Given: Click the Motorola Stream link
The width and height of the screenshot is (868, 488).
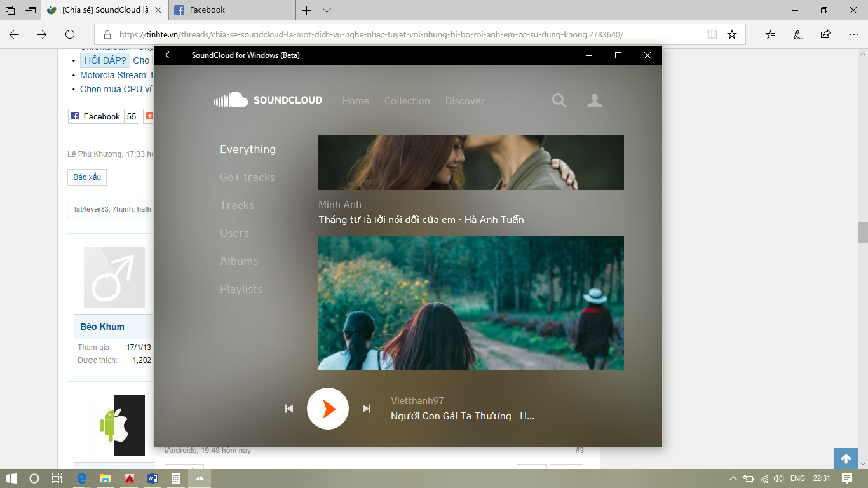Looking at the screenshot, I should click(x=116, y=75).
